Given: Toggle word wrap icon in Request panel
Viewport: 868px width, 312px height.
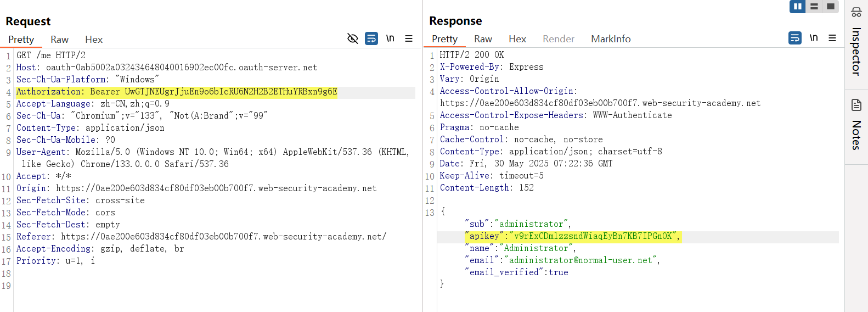Looking at the screenshot, I should (x=371, y=38).
